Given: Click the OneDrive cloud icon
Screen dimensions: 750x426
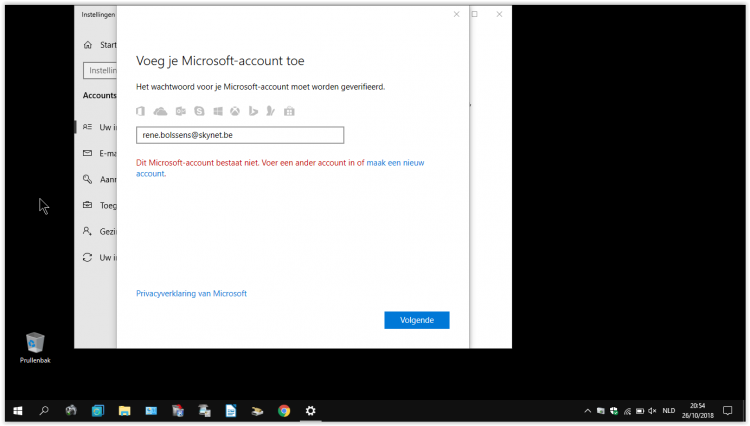Looking at the screenshot, I should tap(160, 111).
